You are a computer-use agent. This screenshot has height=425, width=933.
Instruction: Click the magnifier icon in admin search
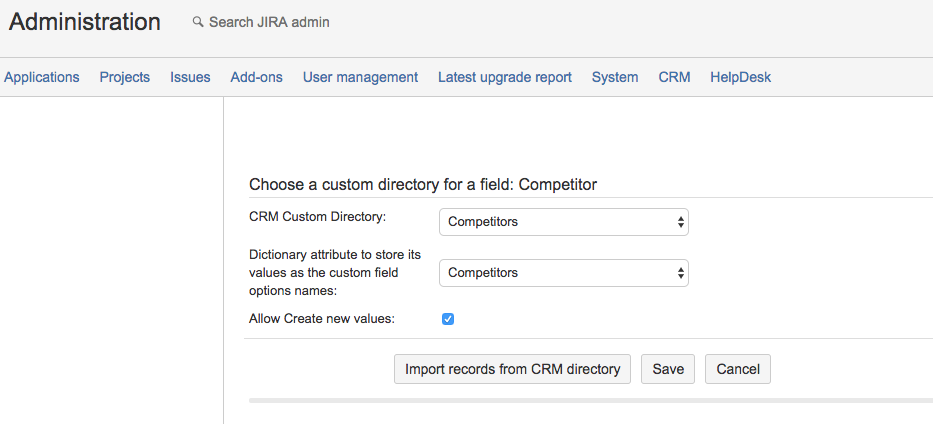tap(198, 22)
